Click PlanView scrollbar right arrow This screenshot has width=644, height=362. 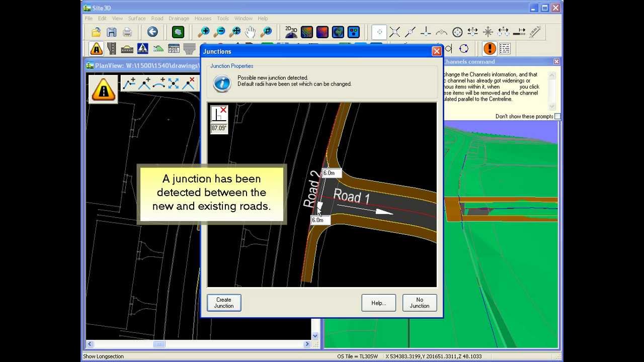(x=307, y=344)
